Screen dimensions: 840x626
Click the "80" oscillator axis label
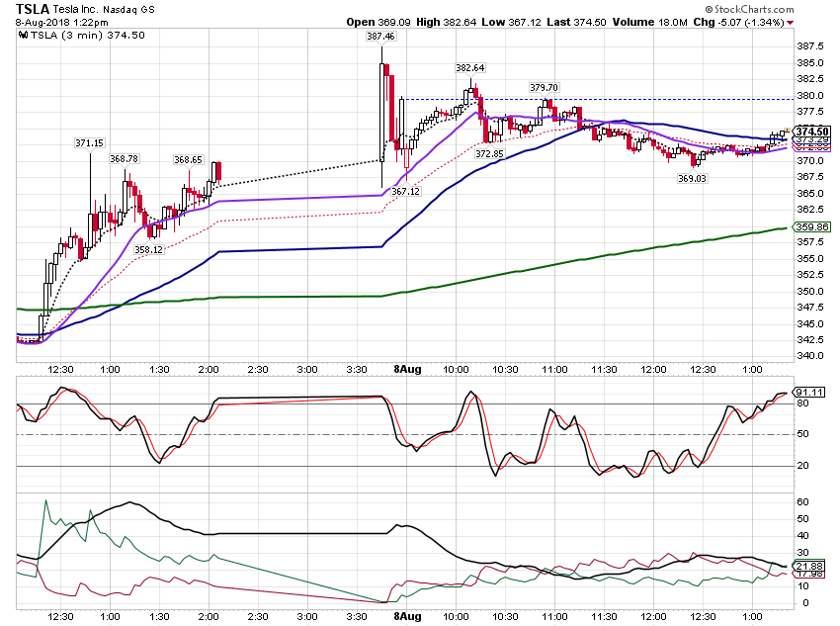pos(802,403)
